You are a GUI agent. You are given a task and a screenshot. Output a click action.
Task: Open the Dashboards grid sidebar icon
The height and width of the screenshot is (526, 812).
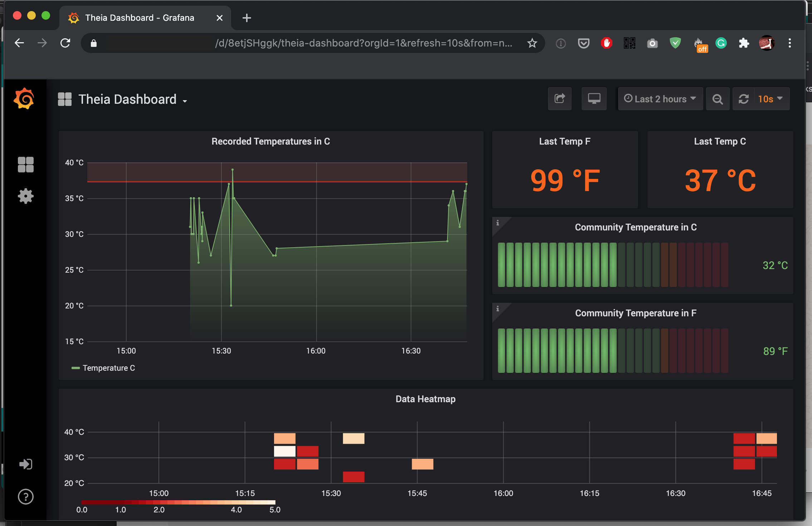click(26, 165)
